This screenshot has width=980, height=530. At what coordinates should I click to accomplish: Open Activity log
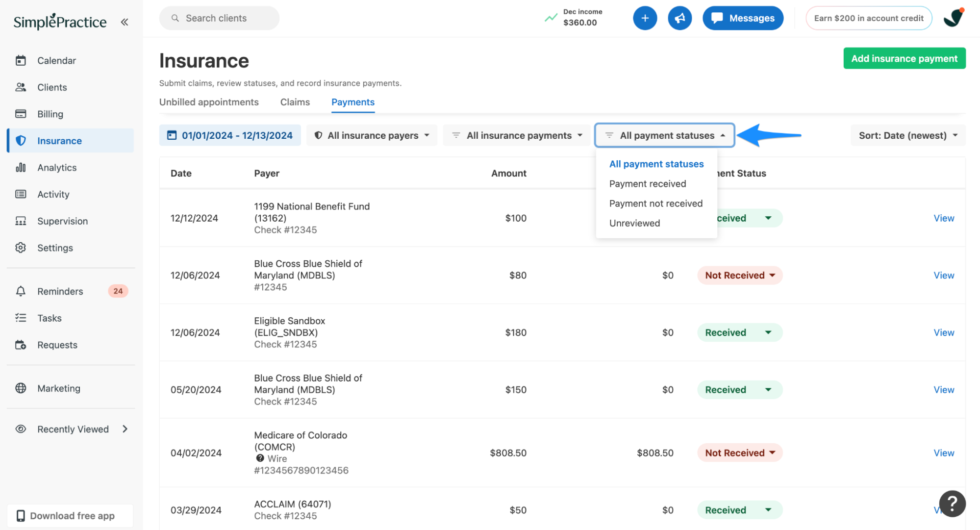click(53, 194)
